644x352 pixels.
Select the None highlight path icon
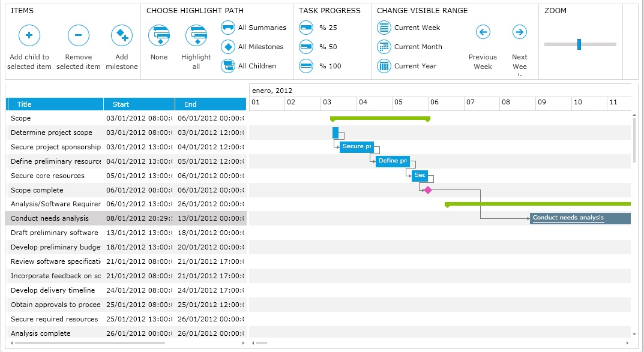click(x=159, y=36)
